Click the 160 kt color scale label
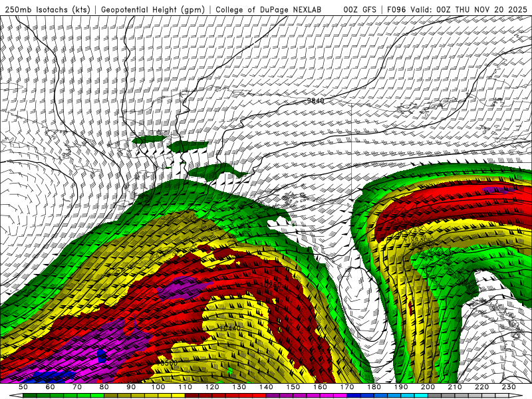The image size is (532, 399). (321, 387)
